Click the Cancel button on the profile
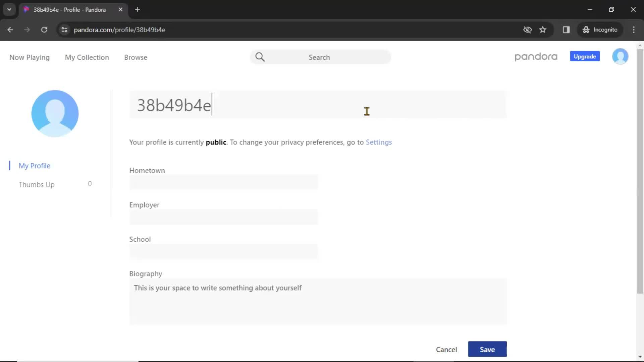The height and width of the screenshot is (362, 644). [446, 350]
